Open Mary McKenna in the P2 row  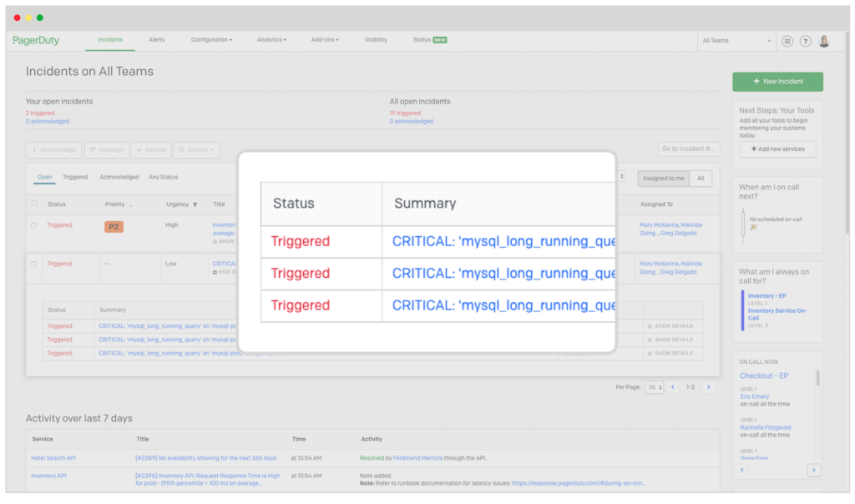(659, 225)
